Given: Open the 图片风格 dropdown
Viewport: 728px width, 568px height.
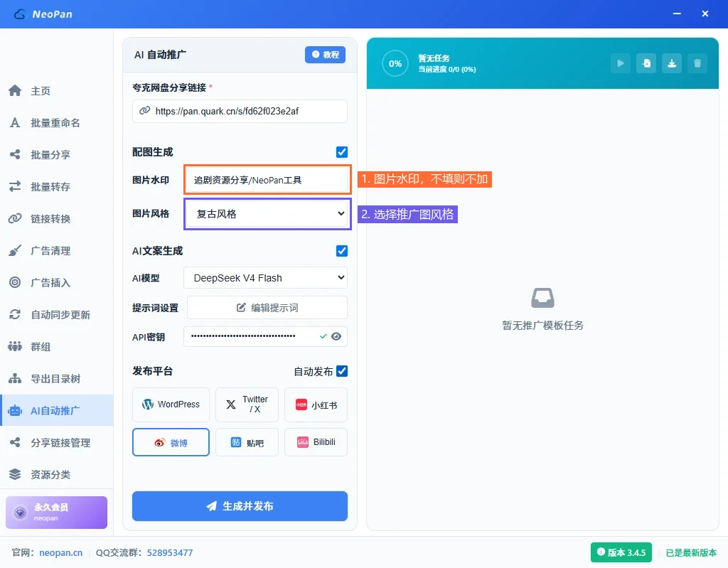Looking at the screenshot, I should [267, 214].
